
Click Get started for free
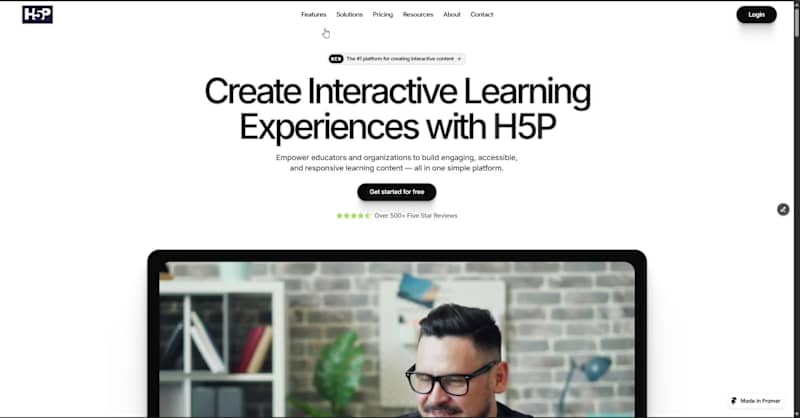(x=396, y=192)
